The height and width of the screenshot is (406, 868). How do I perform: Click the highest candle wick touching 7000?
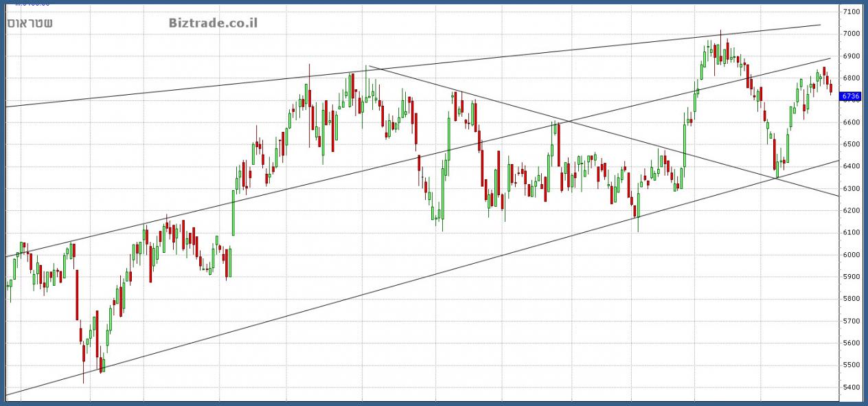[720, 32]
